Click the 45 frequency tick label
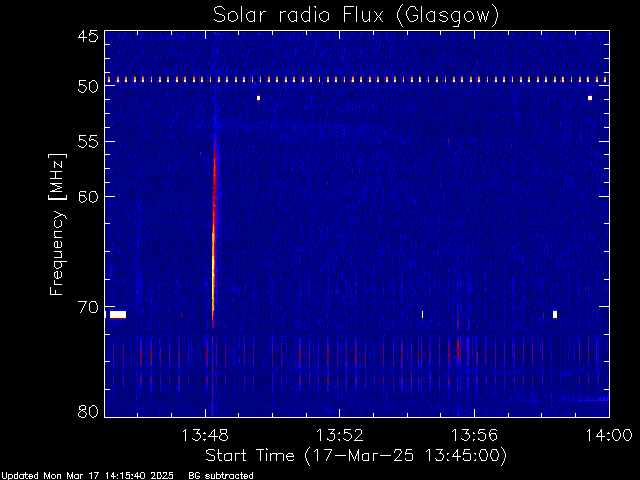Screen dimensions: 640x480 [88, 36]
